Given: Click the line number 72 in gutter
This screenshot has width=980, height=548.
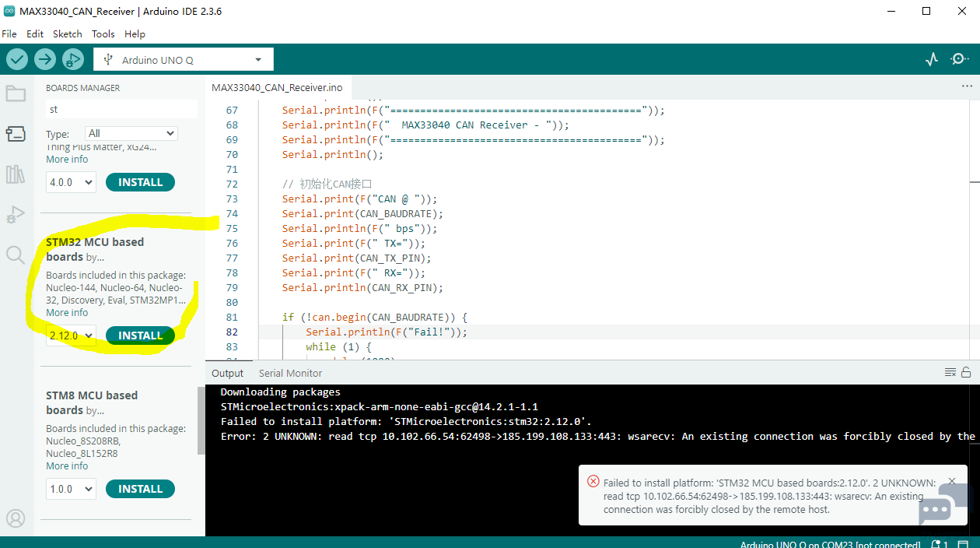Looking at the screenshot, I should pos(232,184).
